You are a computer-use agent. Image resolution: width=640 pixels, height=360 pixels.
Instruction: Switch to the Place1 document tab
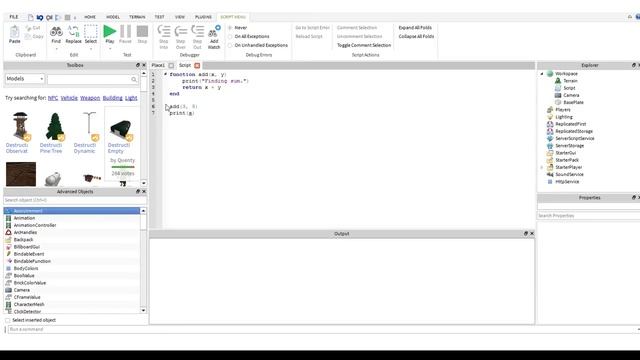(158, 65)
